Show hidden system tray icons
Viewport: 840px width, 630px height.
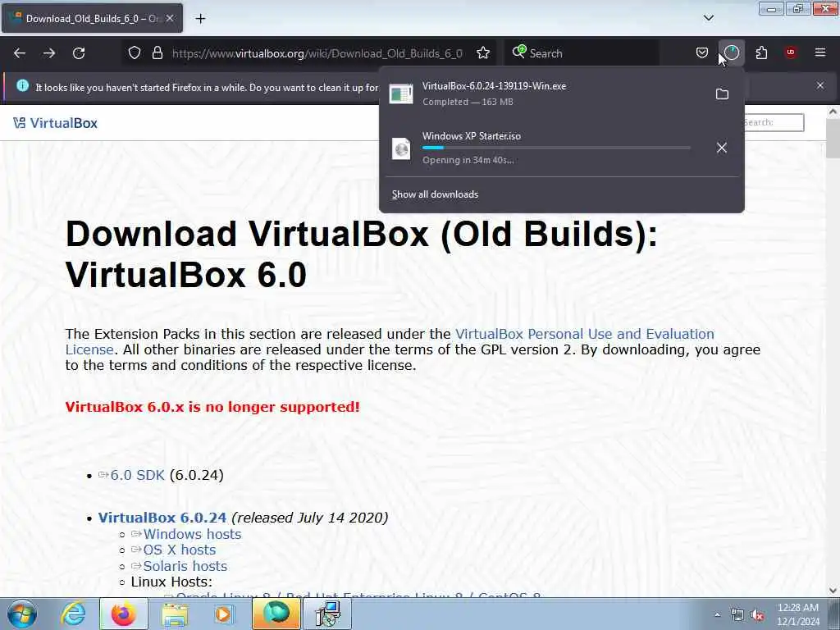(x=717, y=615)
